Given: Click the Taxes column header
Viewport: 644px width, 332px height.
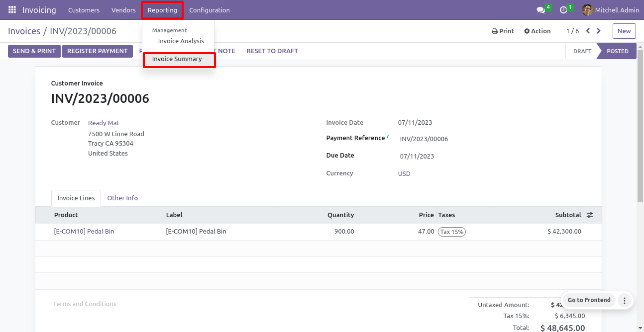Looking at the screenshot, I should click(465, 215).
